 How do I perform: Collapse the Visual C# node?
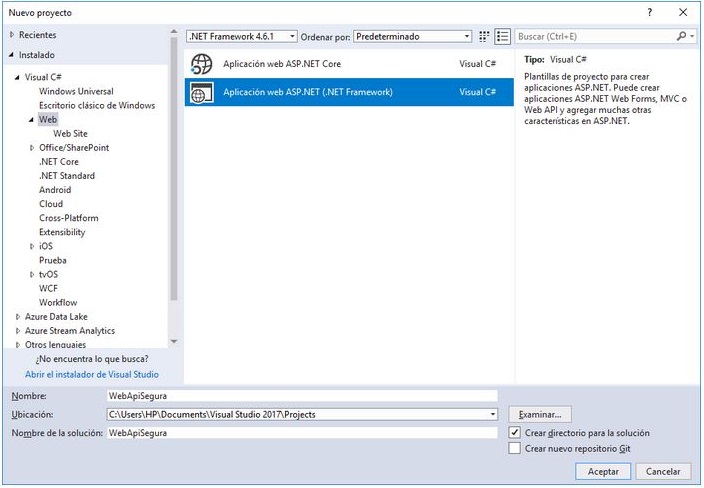[18, 77]
